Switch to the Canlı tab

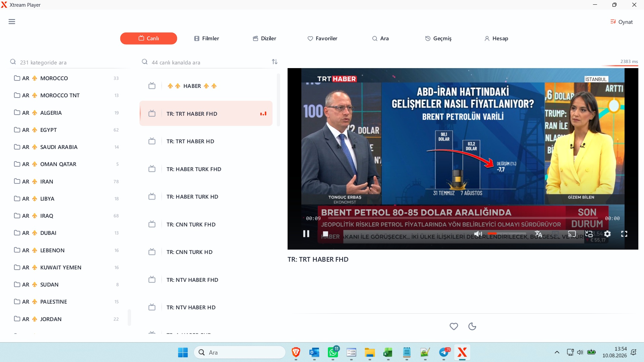pos(148,38)
